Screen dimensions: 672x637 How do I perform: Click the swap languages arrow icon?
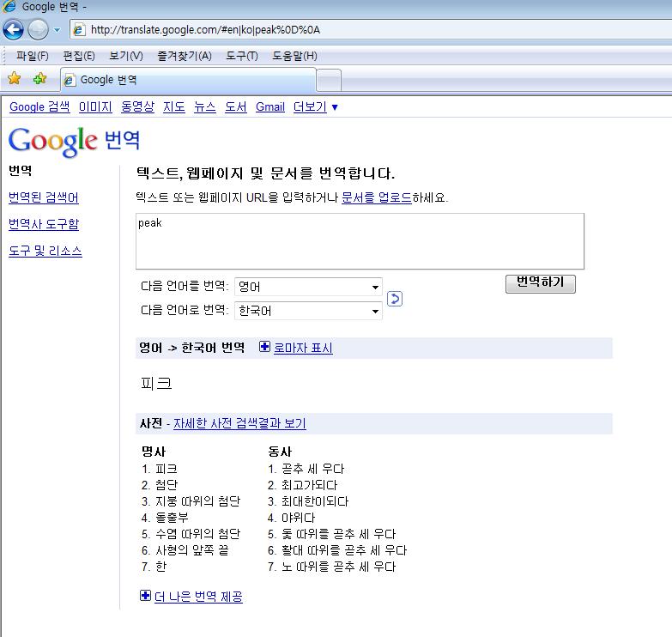(x=394, y=299)
